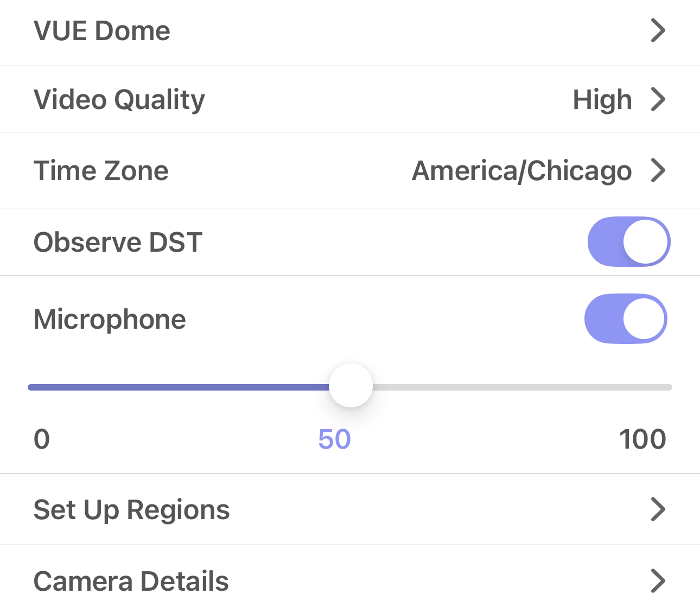The image size is (700, 607).
Task: Click the Observe DST toggle knob
Action: [x=647, y=242]
